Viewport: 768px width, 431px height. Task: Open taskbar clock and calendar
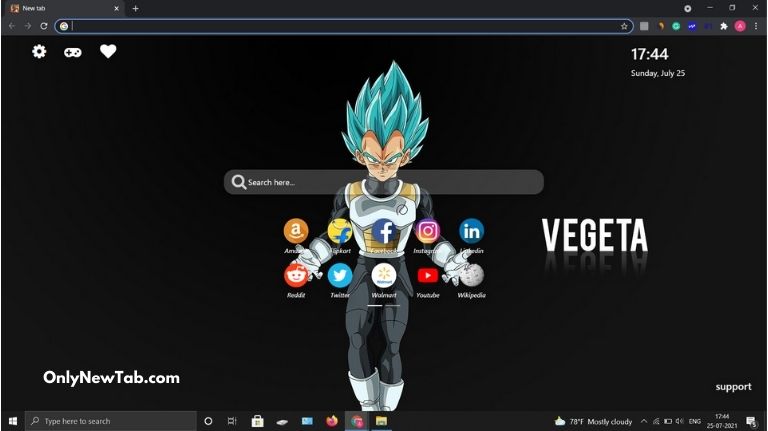[722, 421]
